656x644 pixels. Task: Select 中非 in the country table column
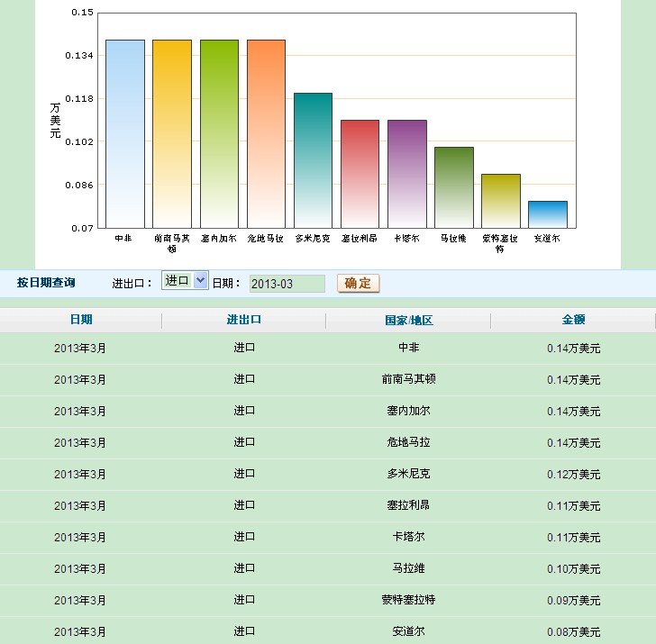click(408, 348)
